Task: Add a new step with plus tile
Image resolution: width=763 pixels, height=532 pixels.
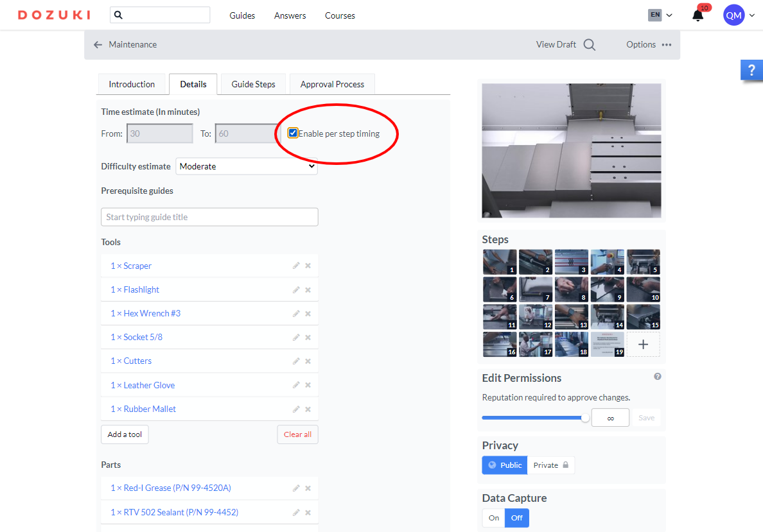Action: [643, 345]
